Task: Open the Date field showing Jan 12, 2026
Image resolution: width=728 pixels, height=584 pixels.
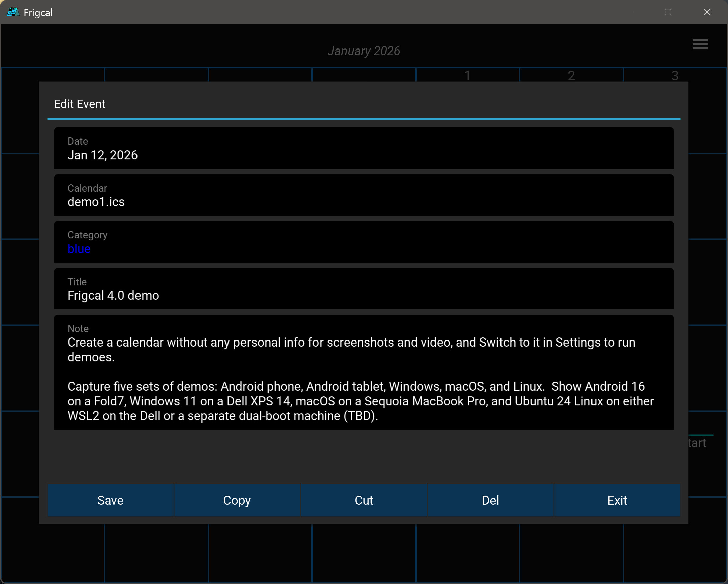Action: [364, 148]
